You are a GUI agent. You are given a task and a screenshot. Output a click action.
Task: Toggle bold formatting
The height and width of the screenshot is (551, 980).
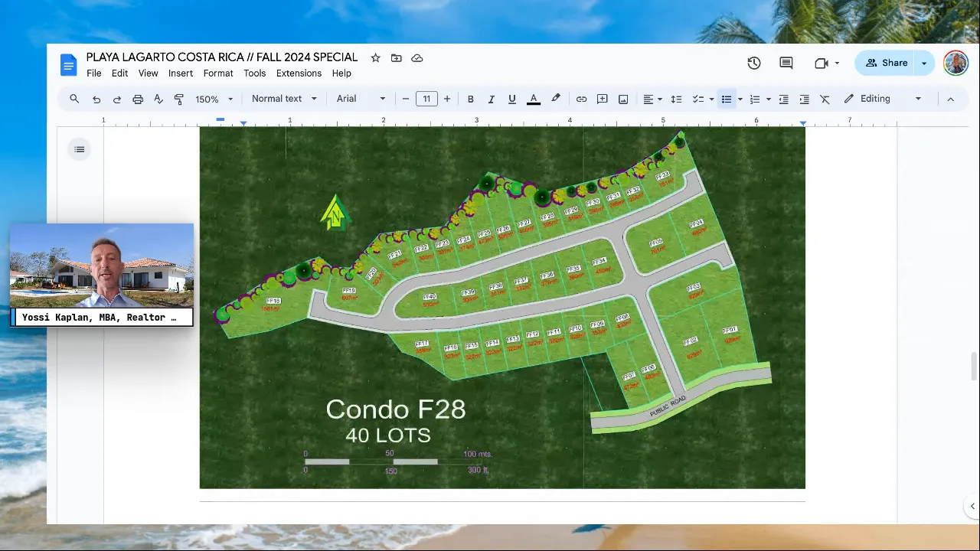(x=471, y=99)
